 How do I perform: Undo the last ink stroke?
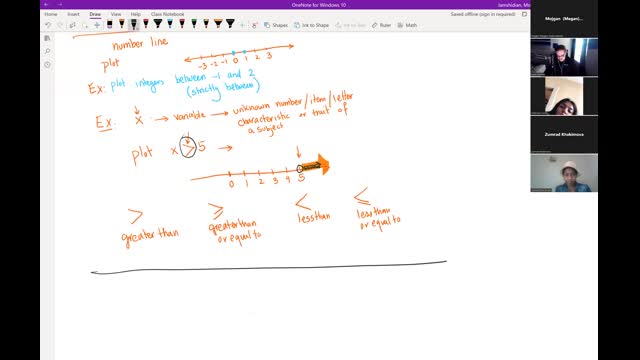click(48, 25)
